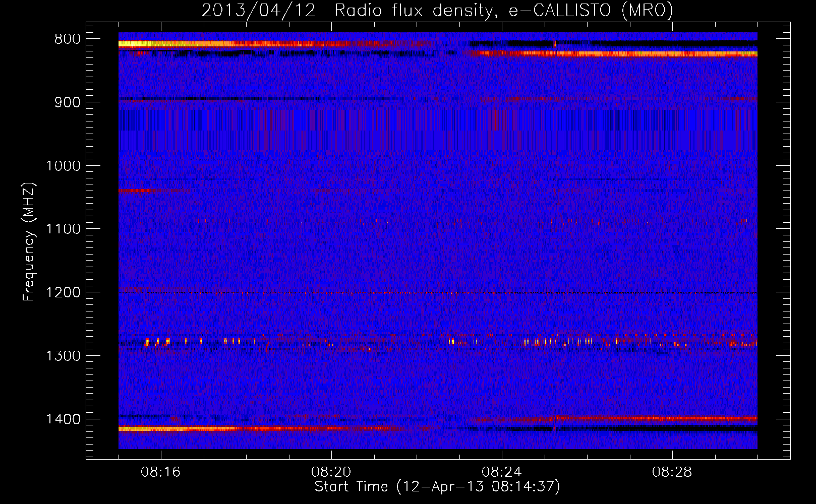The width and height of the screenshot is (816, 504).
Task: Click the 08:16 time tick label
Action: pyautogui.click(x=161, y=472)
